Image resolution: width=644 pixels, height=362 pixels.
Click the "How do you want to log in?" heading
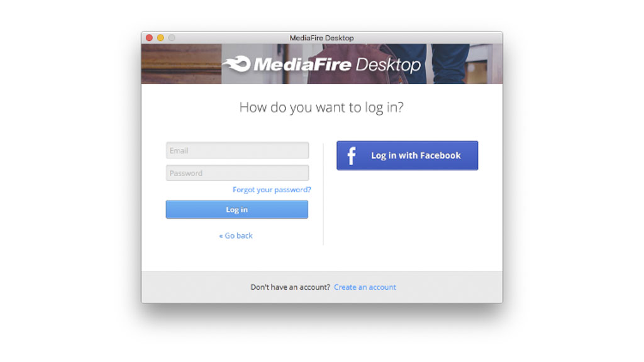pyautogui.click(x=321, y=107)
